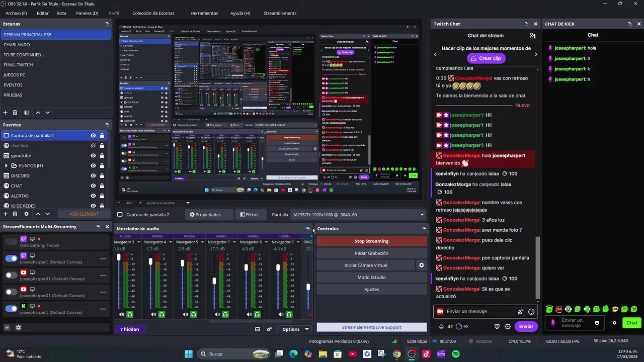Open StreamElements Live Support

[371, 327]
